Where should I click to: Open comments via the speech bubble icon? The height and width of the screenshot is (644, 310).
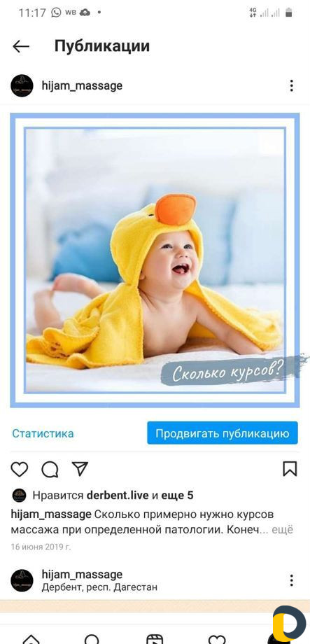point(50,469)
